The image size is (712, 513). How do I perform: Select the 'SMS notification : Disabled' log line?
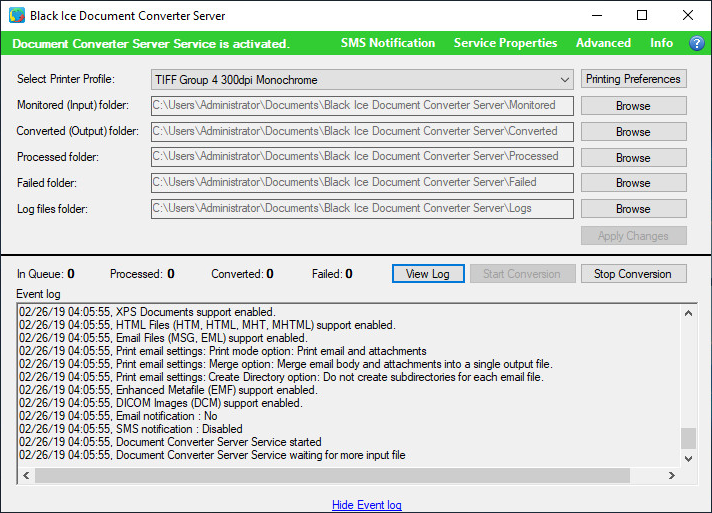point(131,429)
